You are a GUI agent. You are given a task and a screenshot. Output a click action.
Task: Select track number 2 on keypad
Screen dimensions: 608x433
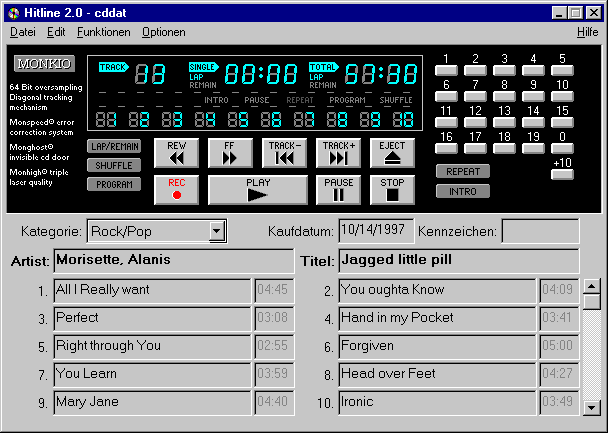(x=475, y=70)
